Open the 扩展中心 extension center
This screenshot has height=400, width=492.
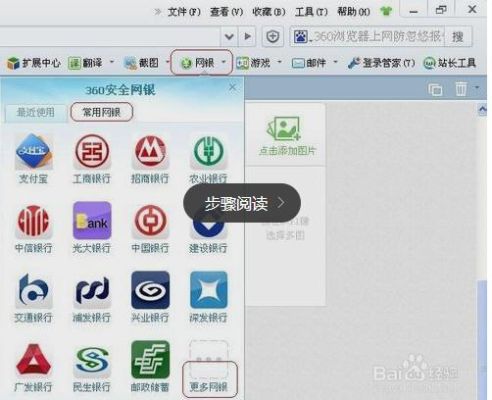[x=34, y=63]
